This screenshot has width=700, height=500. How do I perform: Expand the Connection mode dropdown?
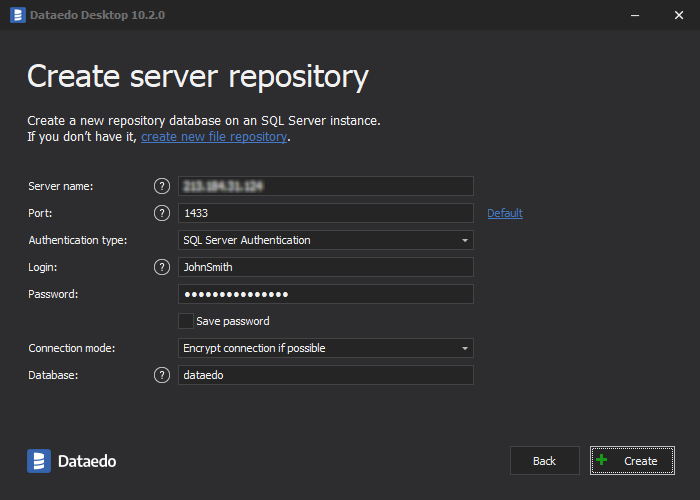point(325,348)
